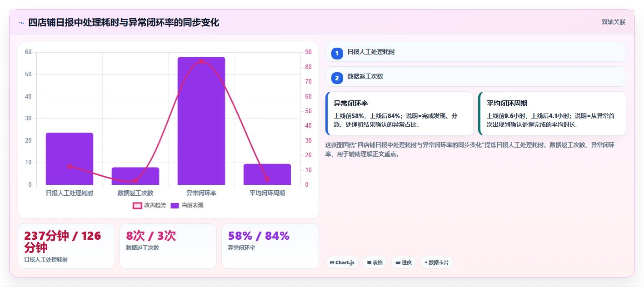Click the x-axis label 异常闭环率
This screenshot has height=287, width=644.
click(201, 193)
